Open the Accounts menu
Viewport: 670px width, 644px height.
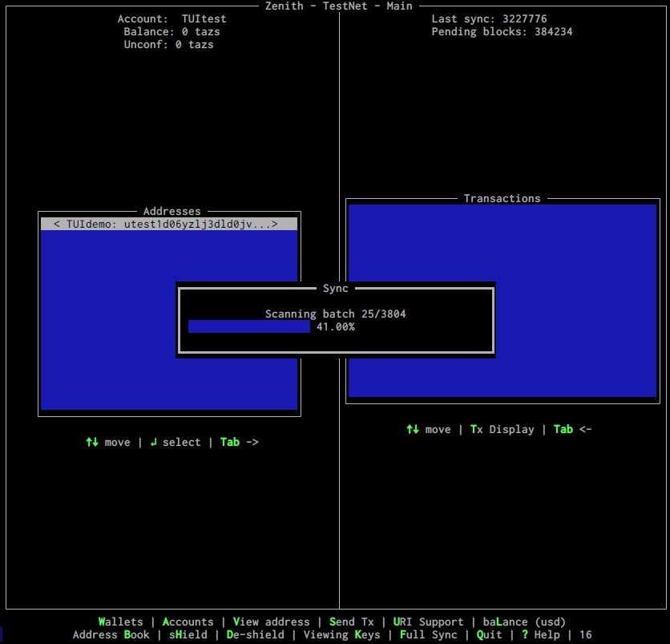pyautogui.click(x=188, y=622)
